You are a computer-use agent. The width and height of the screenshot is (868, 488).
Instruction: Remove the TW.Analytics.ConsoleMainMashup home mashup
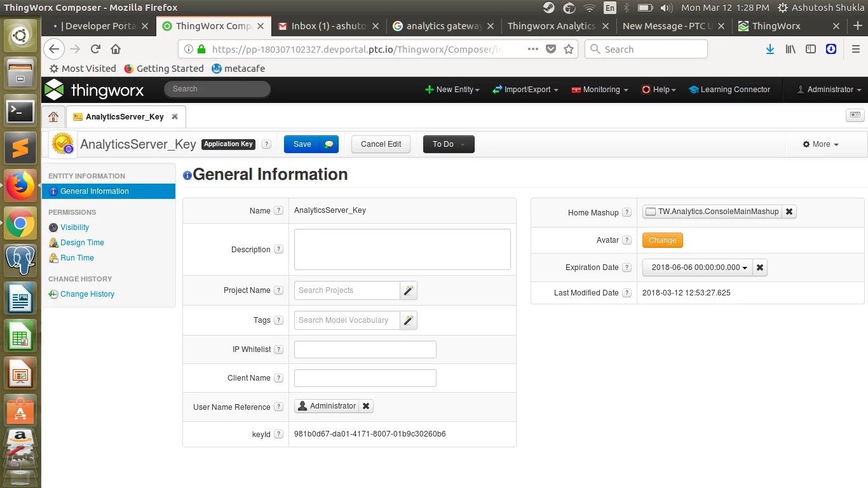789,212
